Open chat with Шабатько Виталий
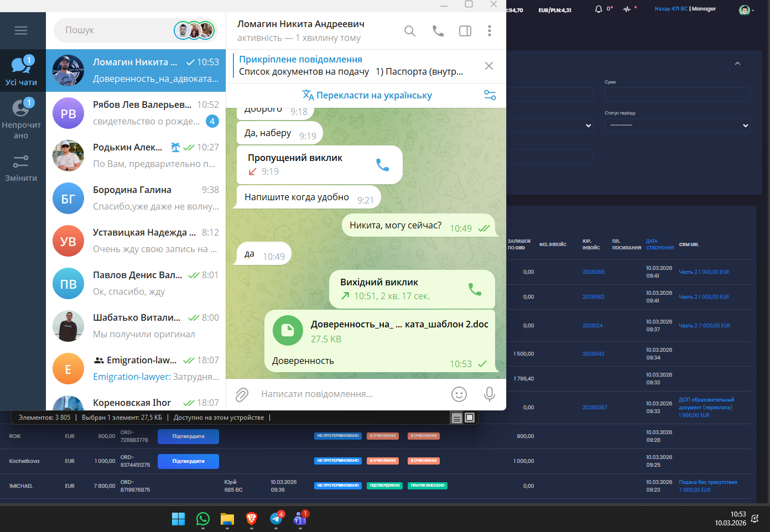 136,326
